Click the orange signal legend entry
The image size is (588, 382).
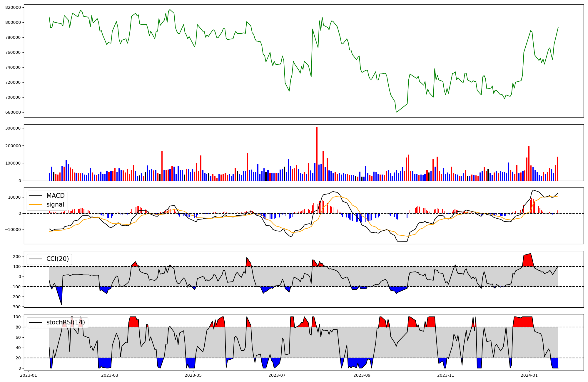coord(55,205)
